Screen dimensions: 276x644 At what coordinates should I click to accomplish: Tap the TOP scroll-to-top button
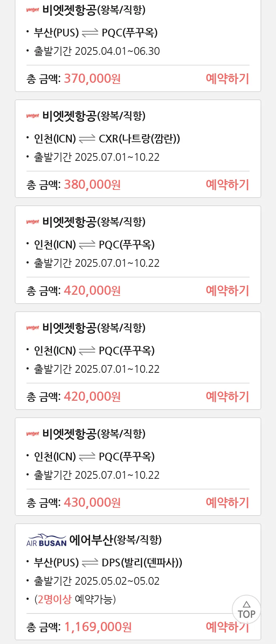click(x=246, y=609)
